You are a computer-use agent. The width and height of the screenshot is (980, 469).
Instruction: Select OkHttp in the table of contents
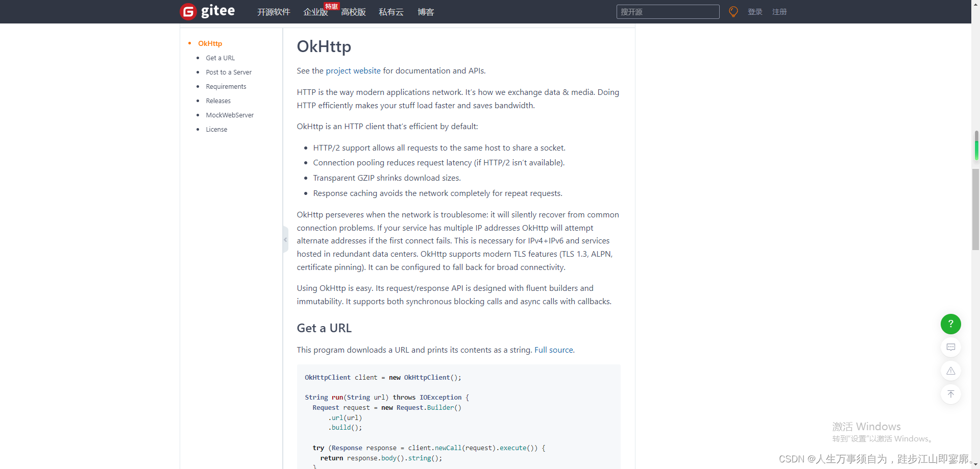210,43
